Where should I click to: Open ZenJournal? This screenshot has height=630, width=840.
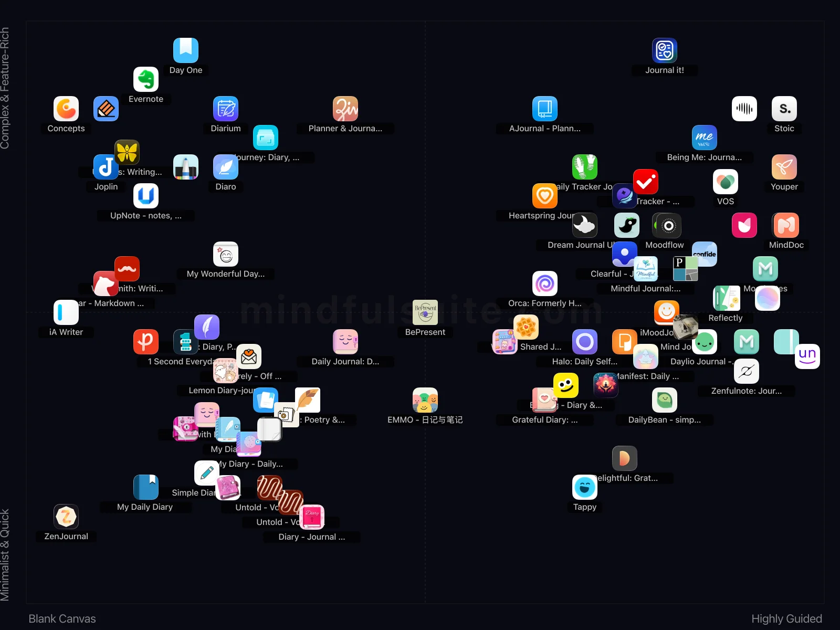tap(66, 516)
